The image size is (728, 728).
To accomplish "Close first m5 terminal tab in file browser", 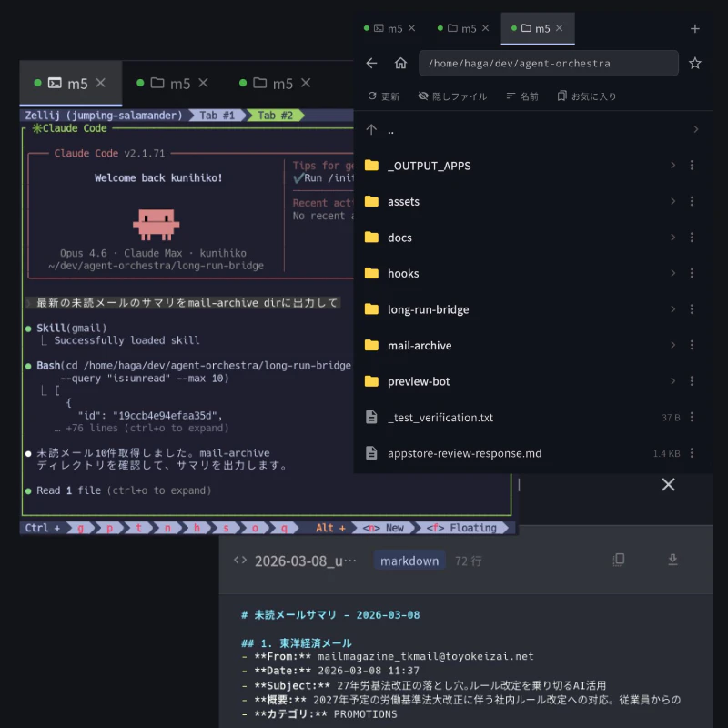I will coord(412,28).
